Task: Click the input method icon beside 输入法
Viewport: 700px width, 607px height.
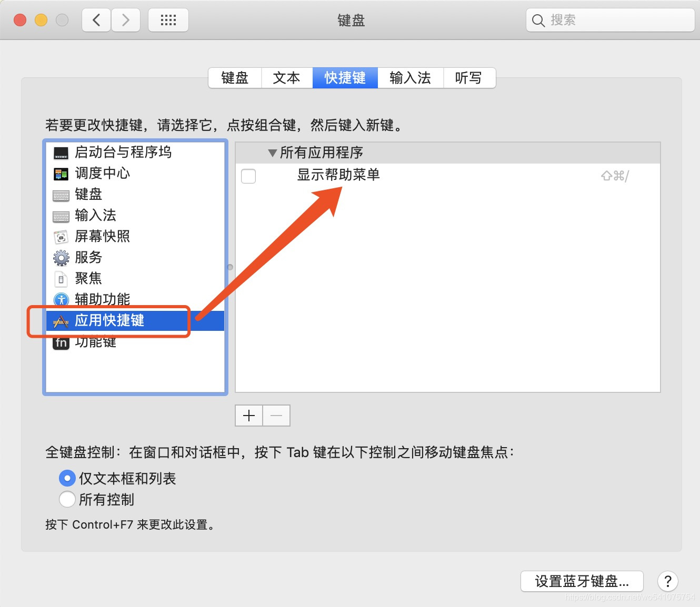Action: coord(61,216)
